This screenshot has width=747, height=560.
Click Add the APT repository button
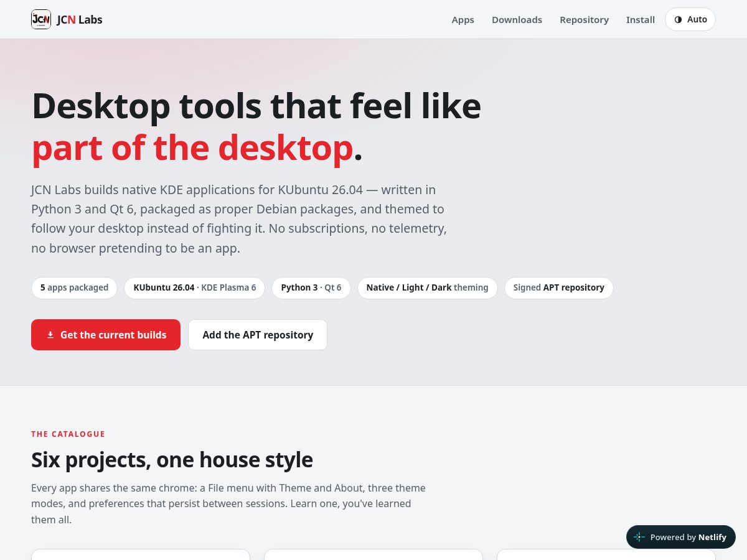258,335
